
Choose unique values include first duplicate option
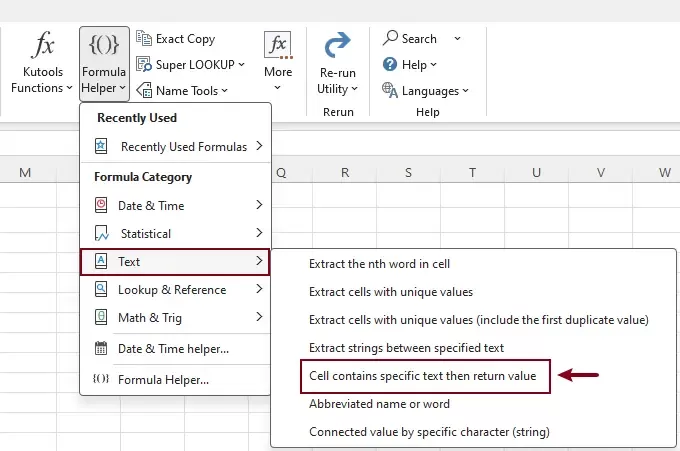479,320
